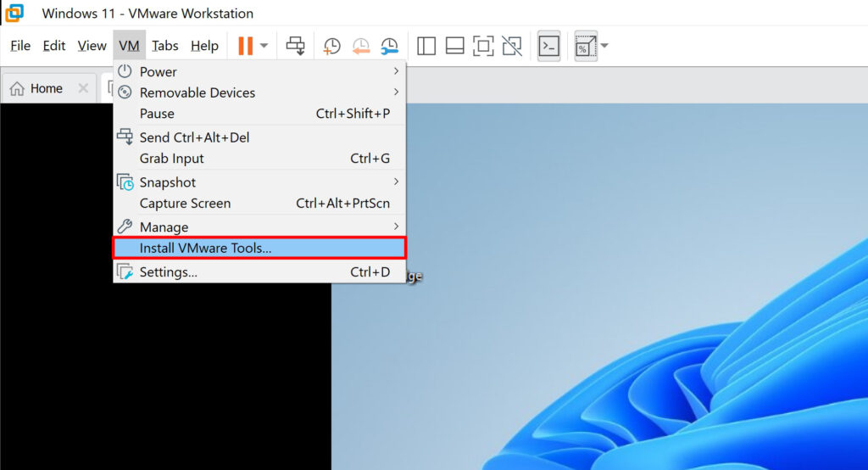This screenshot has width=868, height=470.
Task: Open the Edit menu
Action: coord(53,46)
